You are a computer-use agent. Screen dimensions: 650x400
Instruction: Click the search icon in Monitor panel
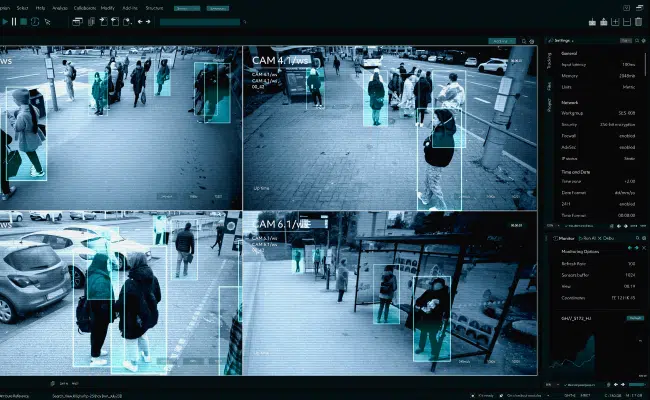point(638,238)
